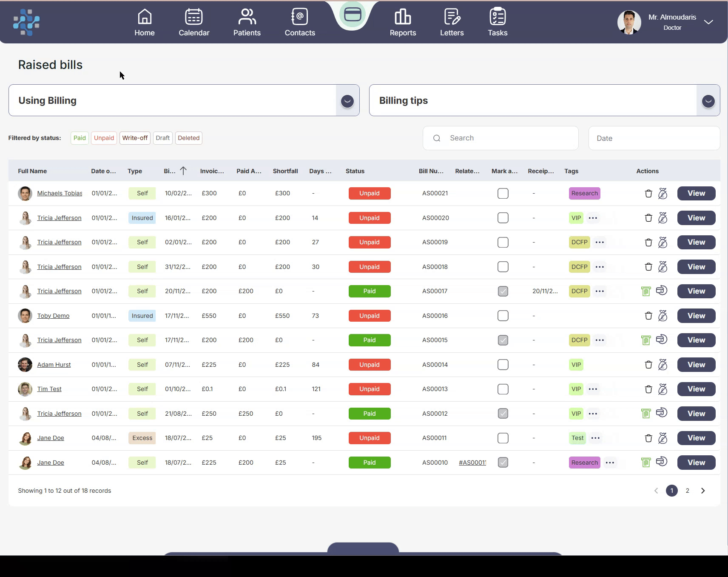Open the billing card icon in navbar
The height and width of the screenshot is (577, 728).
353,15
